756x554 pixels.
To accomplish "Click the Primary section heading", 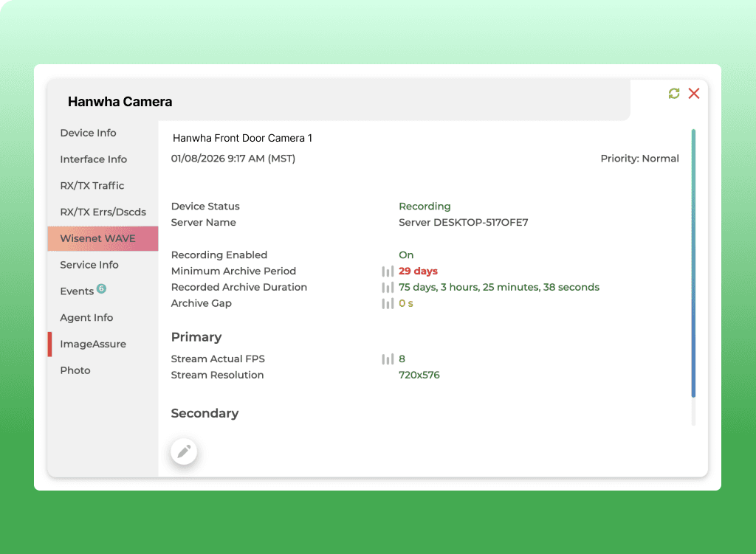I will [x=196, y=337].
